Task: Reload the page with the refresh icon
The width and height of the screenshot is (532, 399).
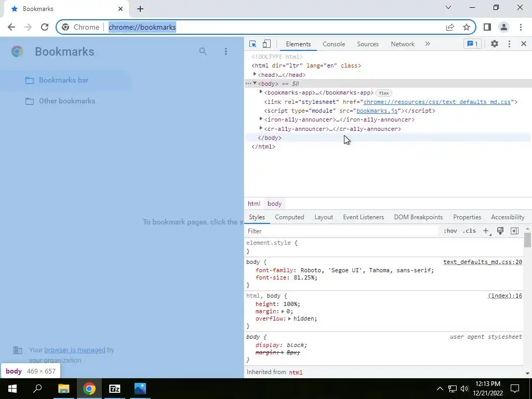Action: 45,27
